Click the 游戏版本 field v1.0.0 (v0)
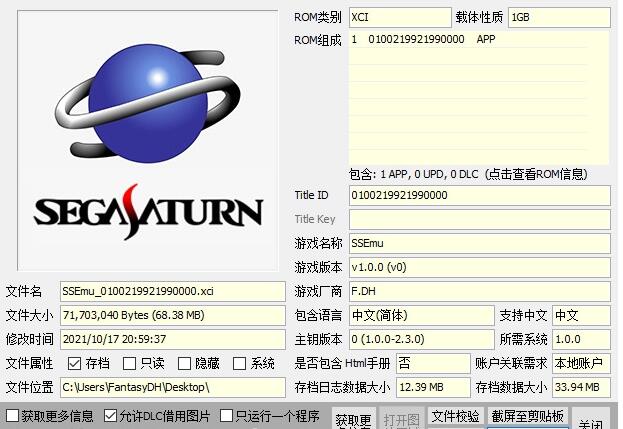The image size is (623, 429). coord(480,267)
